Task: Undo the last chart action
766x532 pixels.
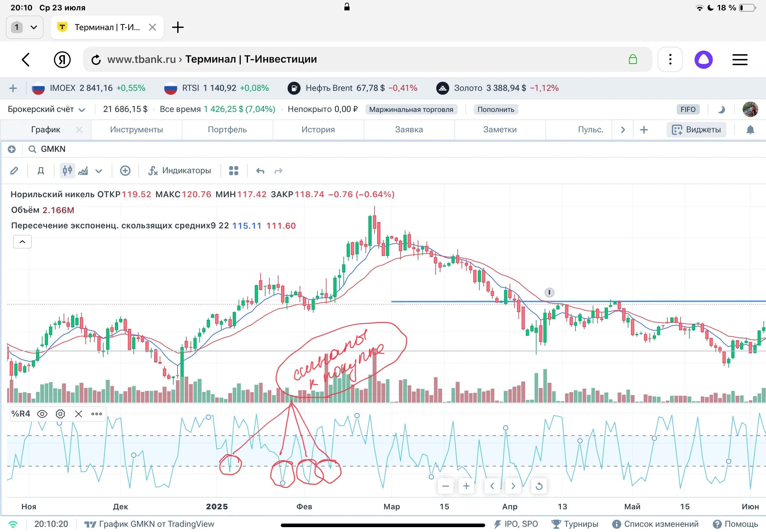Action: [x=260, y=171]
